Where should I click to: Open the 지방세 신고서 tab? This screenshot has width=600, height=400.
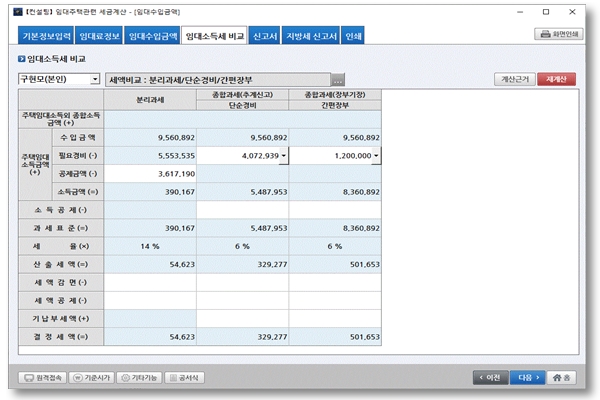[x=311, y=36]
